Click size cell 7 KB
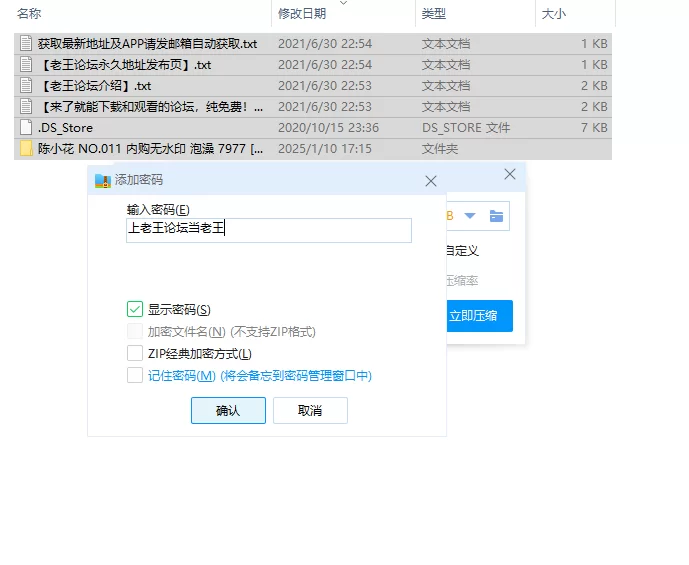Image resolution: width=689 pixels, height=565 pixels. pyautogui.click(x=594, y=128)
